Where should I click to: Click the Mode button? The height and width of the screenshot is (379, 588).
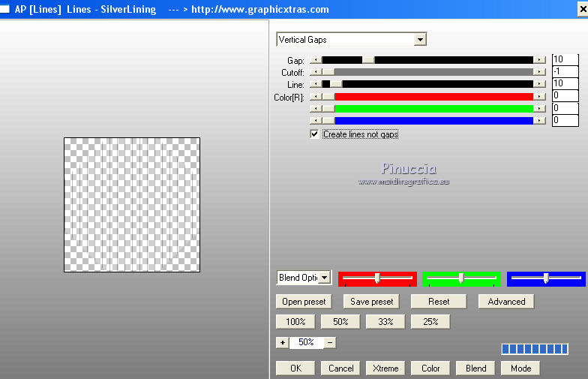pyautogui.click(x=520, y=368)
